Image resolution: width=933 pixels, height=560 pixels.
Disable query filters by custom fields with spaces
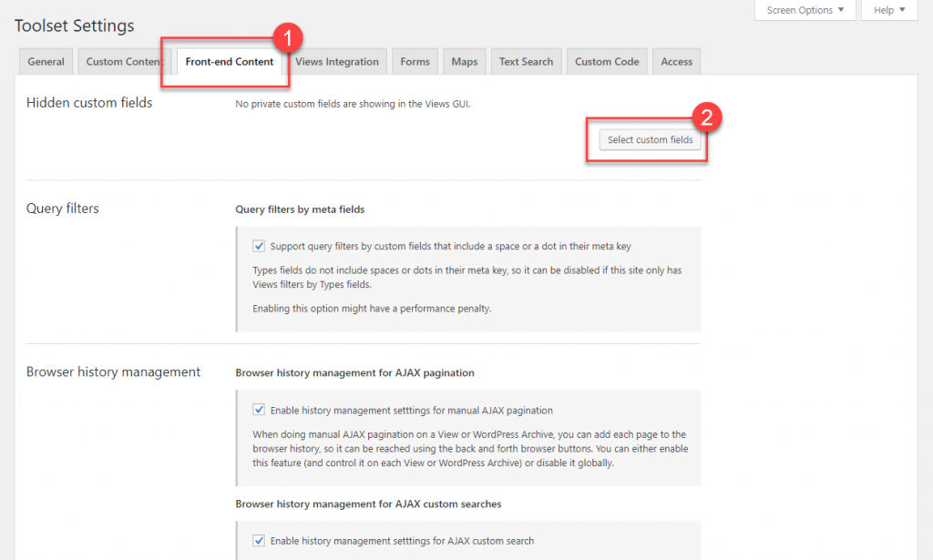click(x=259, y=246)
